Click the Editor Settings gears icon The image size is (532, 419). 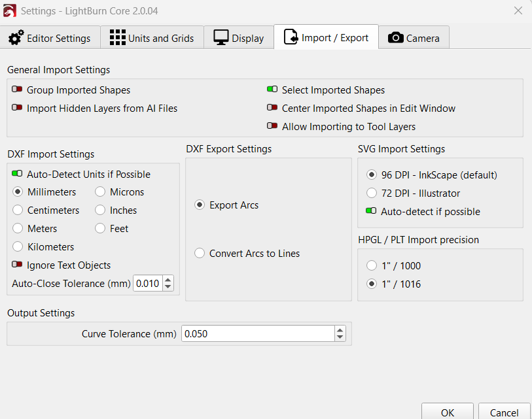16,38
